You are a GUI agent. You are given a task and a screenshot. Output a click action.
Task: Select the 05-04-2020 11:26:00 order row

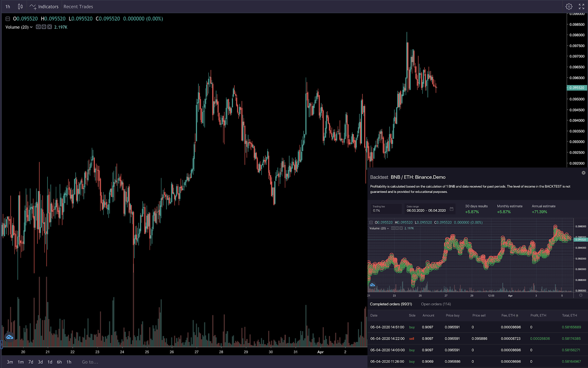point(478,361)
